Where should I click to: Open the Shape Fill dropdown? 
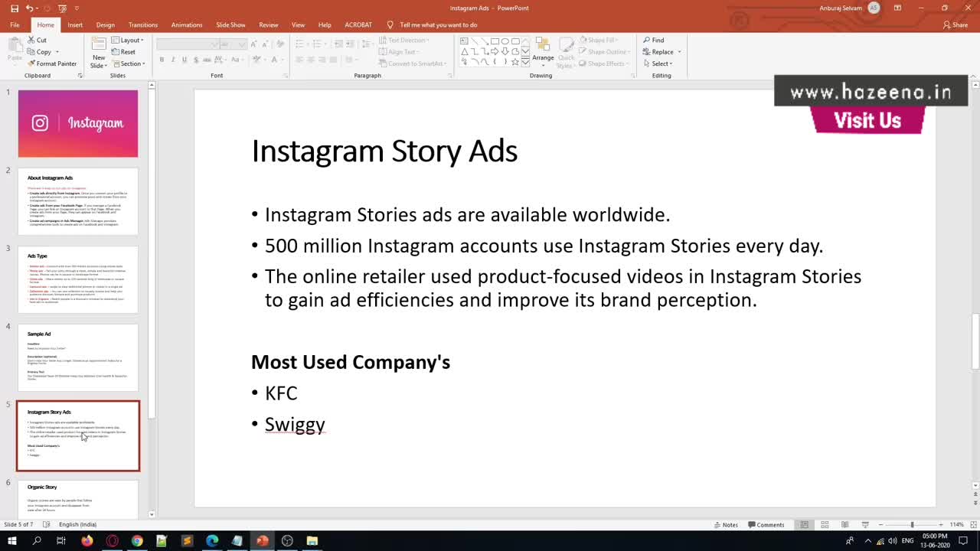(599, 40)
